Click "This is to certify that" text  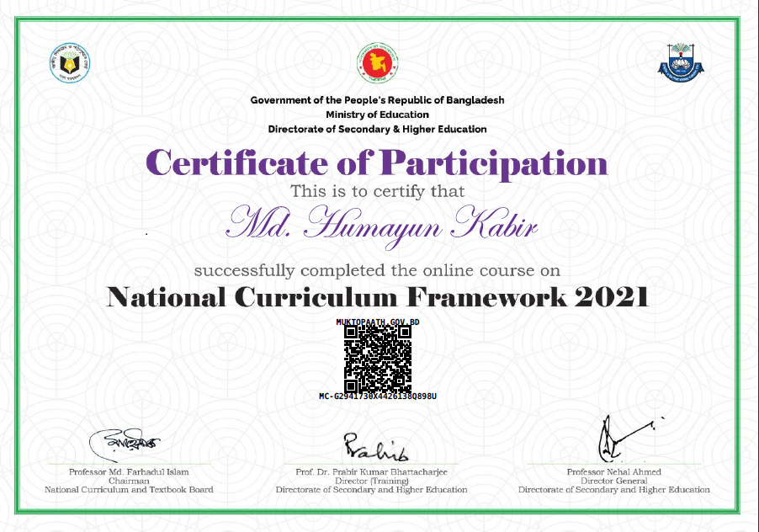(377, 191)
